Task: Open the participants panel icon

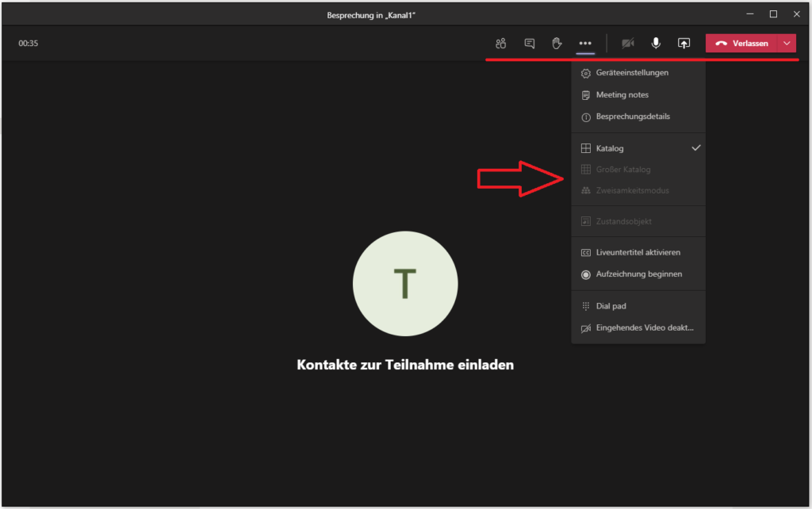Action: 500,44
